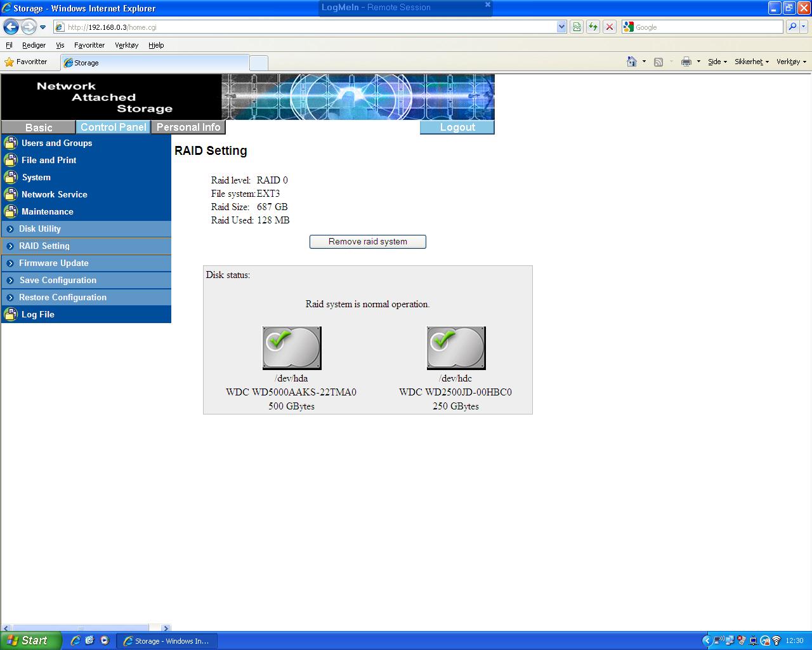Open the Verktøy command bar dropdown
Viewport: 812px width, 650px height.
point(791,62)
